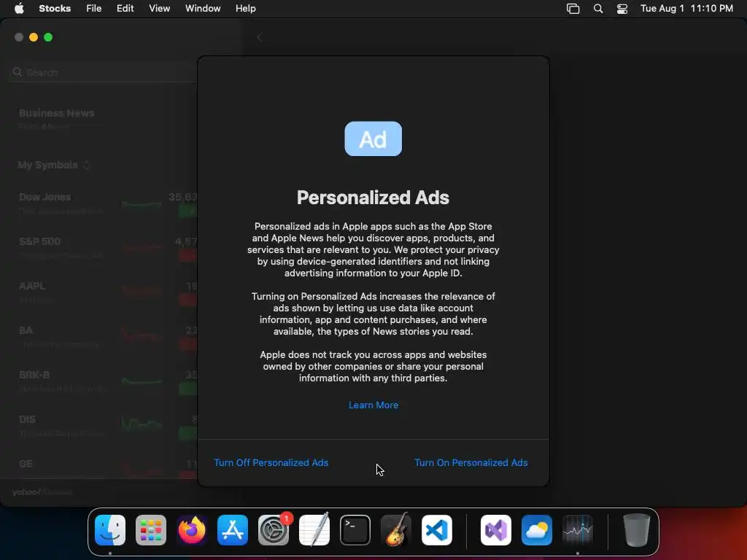Click the date and time in menu bar
The width and height of the screenshot is (747, 560).
[686, 8]
